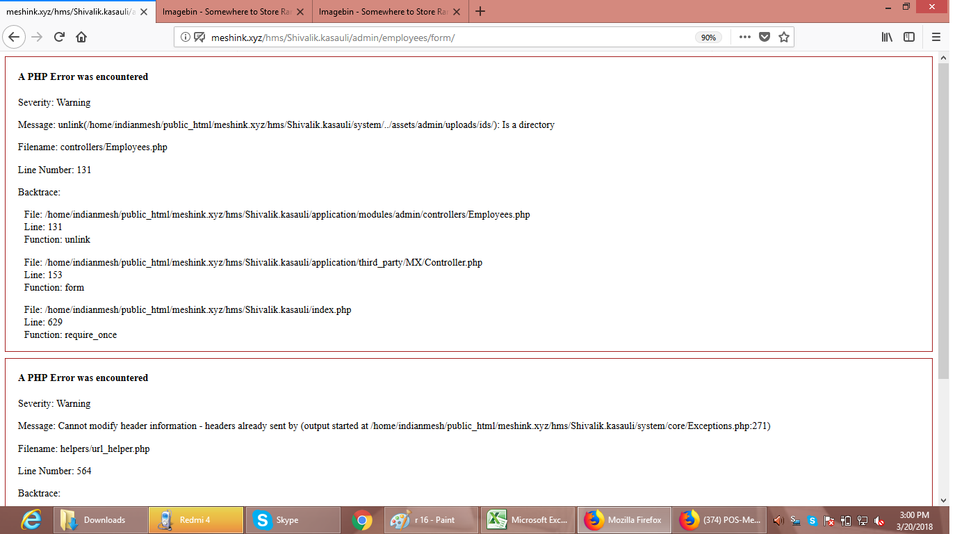The width and height of the screenshot is (980, 534).
Task: Toggle the Firefox sidebar
Action: [x=909, y=38]
